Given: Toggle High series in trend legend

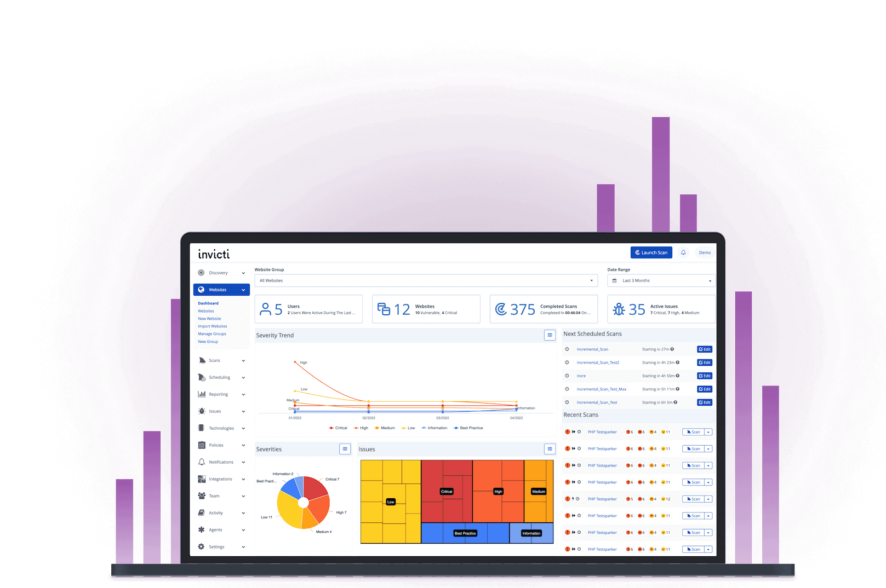Looking at the screenshot, I should click(361, 428).
